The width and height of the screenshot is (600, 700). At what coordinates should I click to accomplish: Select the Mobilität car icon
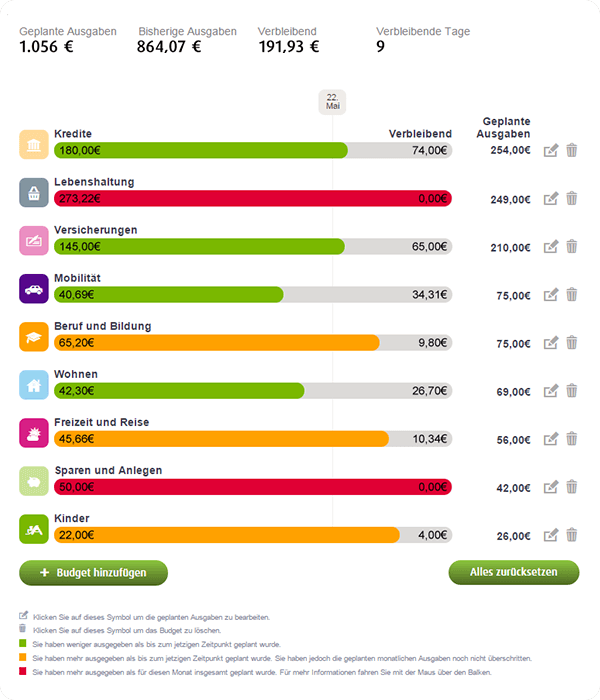34,289
